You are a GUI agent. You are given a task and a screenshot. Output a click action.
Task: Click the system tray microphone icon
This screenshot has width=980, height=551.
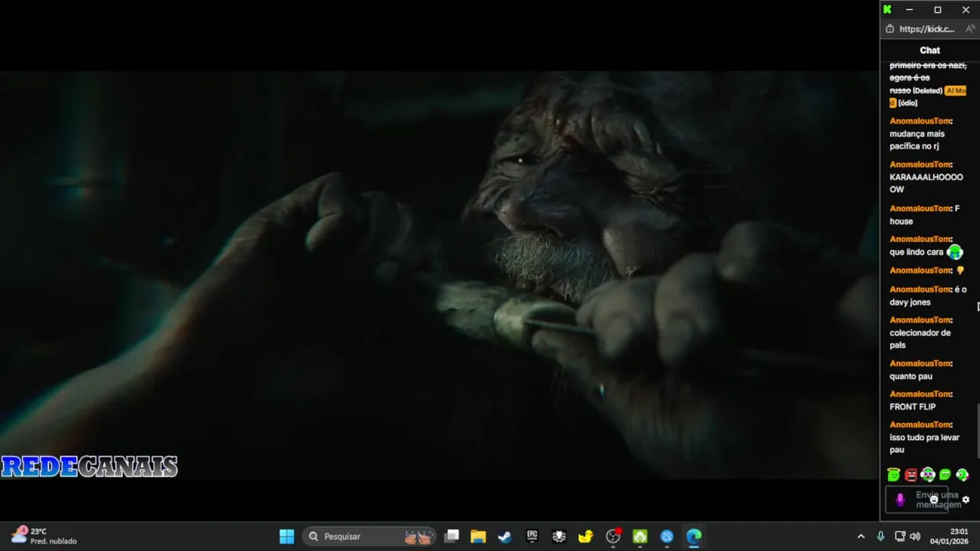coord(880,536)
